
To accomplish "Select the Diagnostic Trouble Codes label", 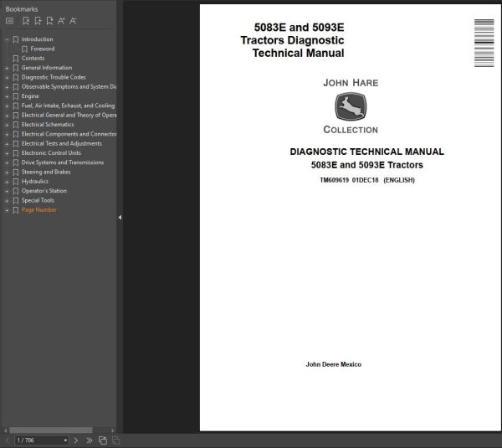I will (54, 77).
